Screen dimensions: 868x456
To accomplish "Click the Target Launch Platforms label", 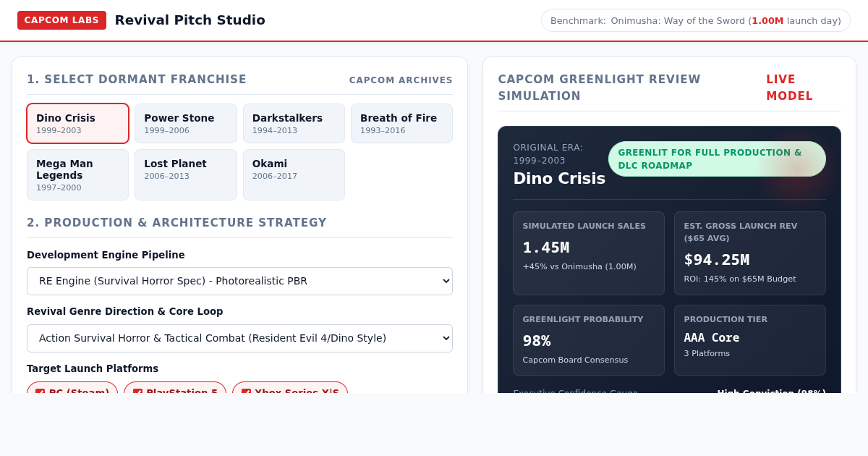I will click(93, 368).
